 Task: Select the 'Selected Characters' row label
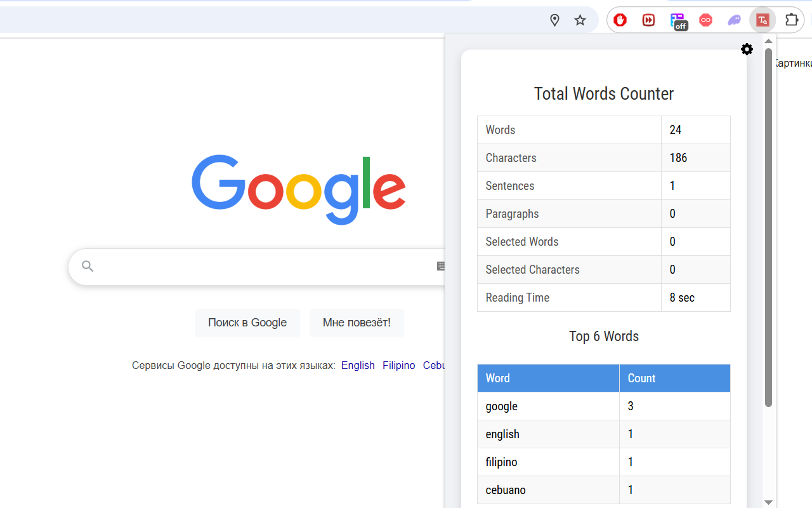pyautogui.click(x=533, y=270)
